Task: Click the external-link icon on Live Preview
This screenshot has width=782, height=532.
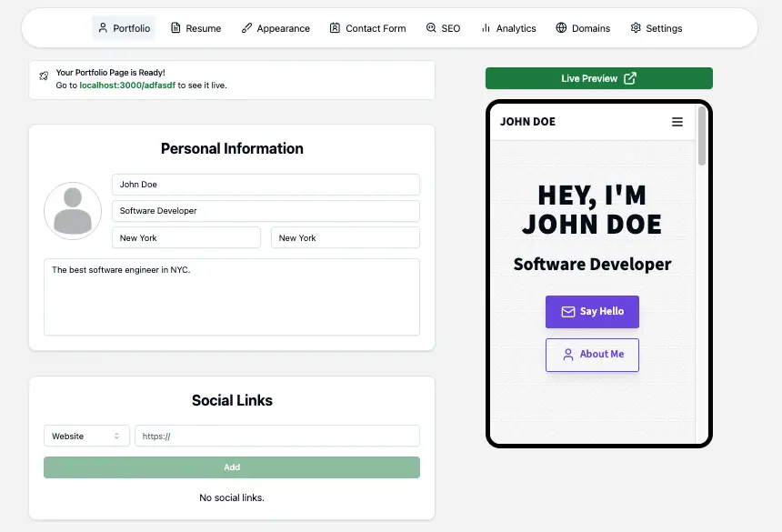Action: (633, 78)
